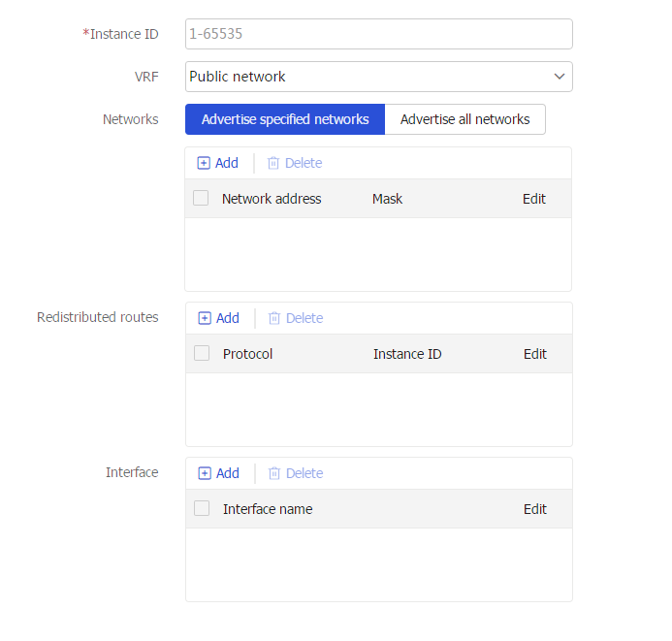Click the Interface name column header

268,509
